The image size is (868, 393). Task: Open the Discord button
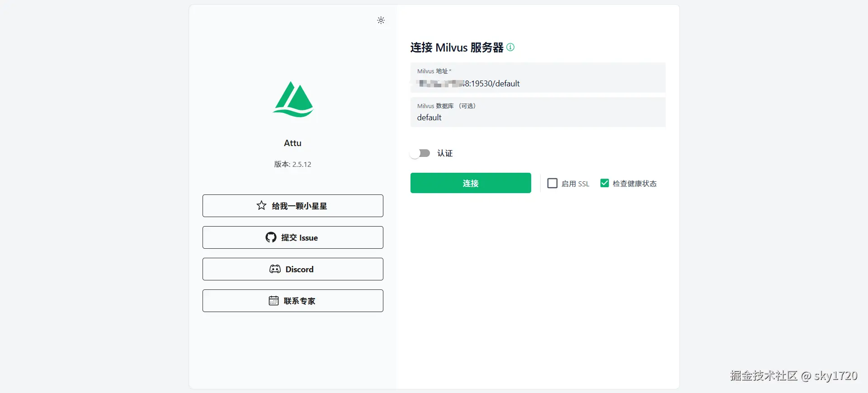[x=293, y=269]
